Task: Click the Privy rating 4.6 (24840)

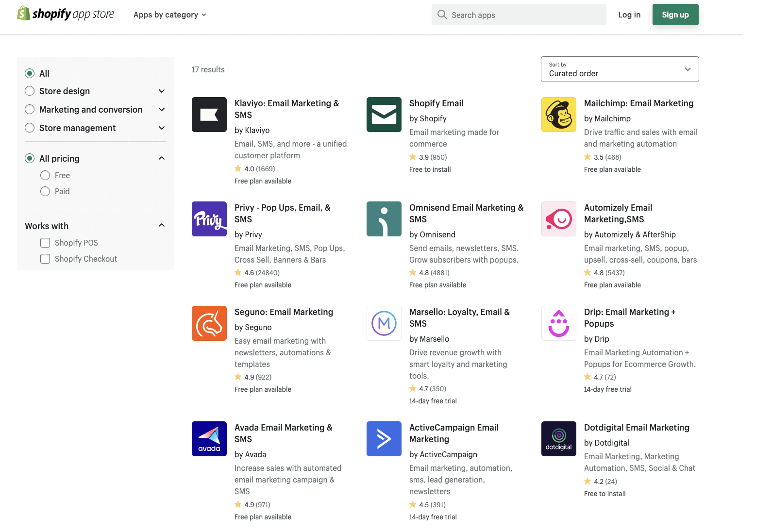Action: point(257,273)
